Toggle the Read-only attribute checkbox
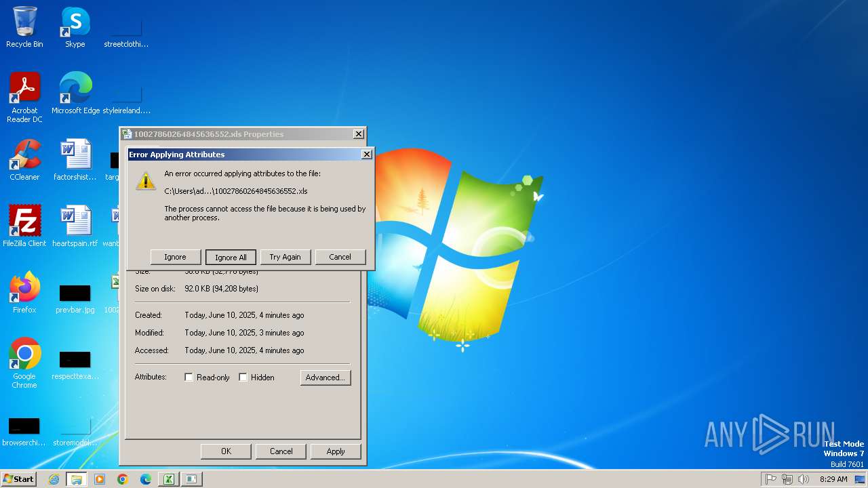Screen dimensions: 868x488 (189, 378)
